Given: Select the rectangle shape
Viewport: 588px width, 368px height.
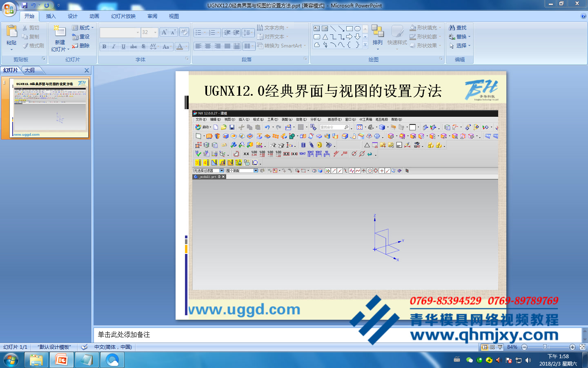Looking at the screenshot, I should point(350,29).
